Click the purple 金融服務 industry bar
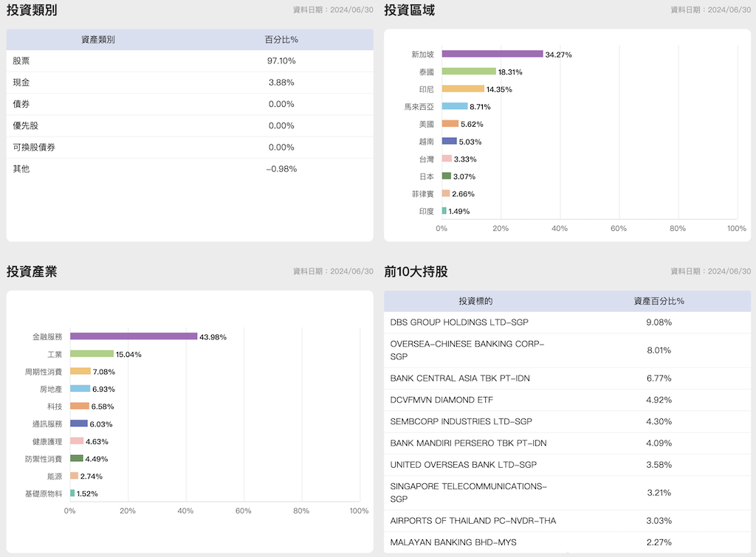756x557 pixels. click(134, 336)
